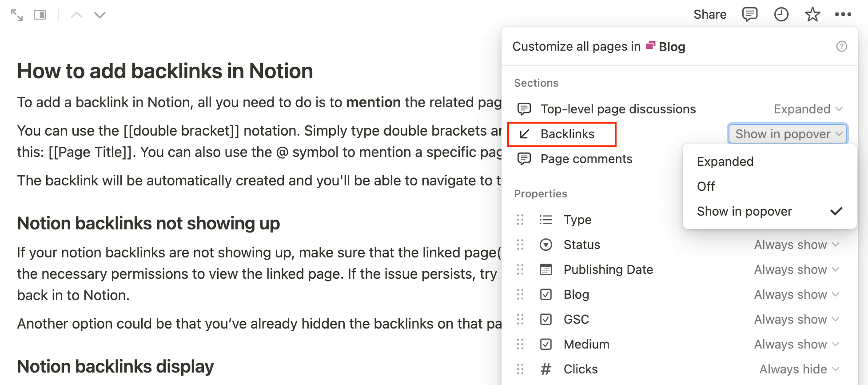Image resolution: width=868 pixels, height=385 pixels.
Task: Click the Backlinks arrow icon in Sections
Action: 525,134
